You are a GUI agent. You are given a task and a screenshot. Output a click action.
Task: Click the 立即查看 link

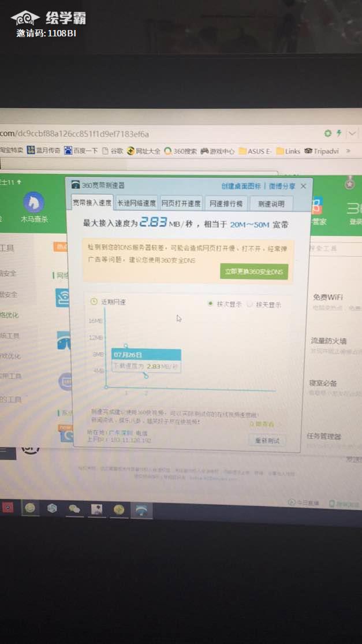pos(262,423)
